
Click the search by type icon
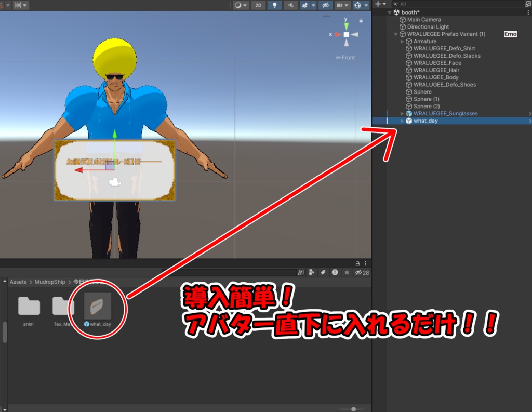(312, 273)
